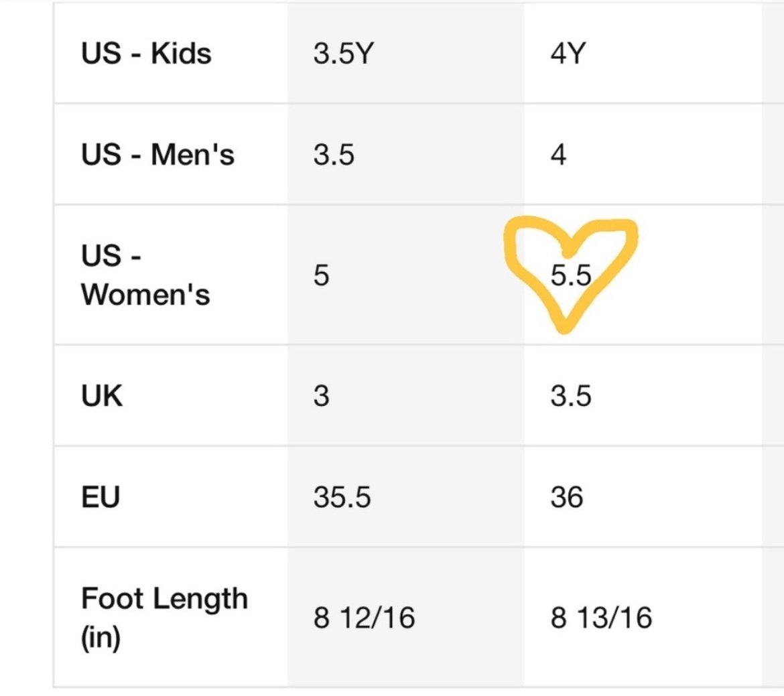This screenshot has width=784, height=696.
Task: Click the UK size 3.5 cell
Action: point(643,395)
